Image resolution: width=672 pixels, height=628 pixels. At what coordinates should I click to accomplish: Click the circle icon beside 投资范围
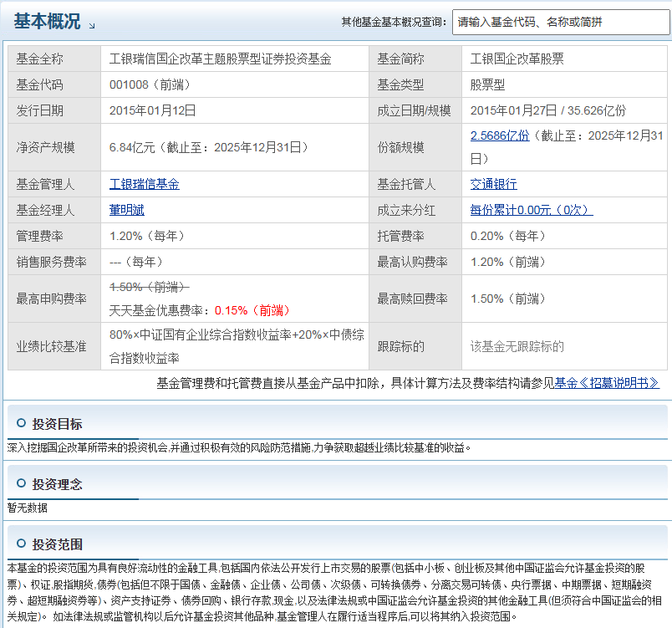(x=21, y=544)
